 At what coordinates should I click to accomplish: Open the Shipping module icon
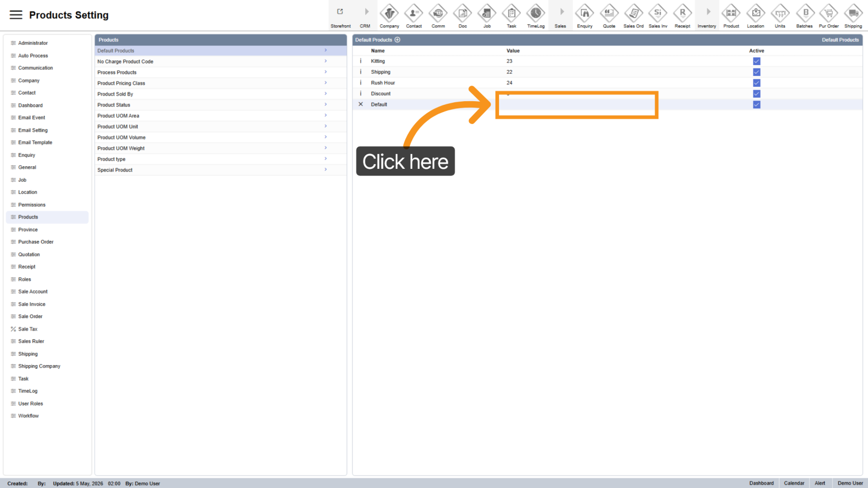(853, 13)
